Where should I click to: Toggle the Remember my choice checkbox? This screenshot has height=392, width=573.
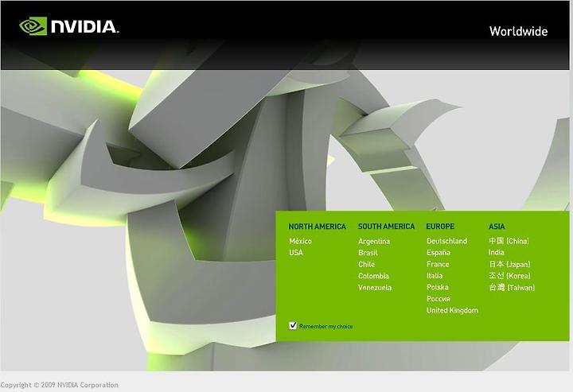coord(293,325)
